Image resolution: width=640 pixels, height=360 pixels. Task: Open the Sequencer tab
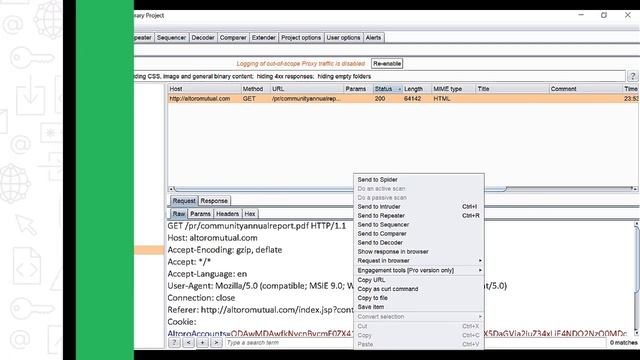(x=171, y=38)
